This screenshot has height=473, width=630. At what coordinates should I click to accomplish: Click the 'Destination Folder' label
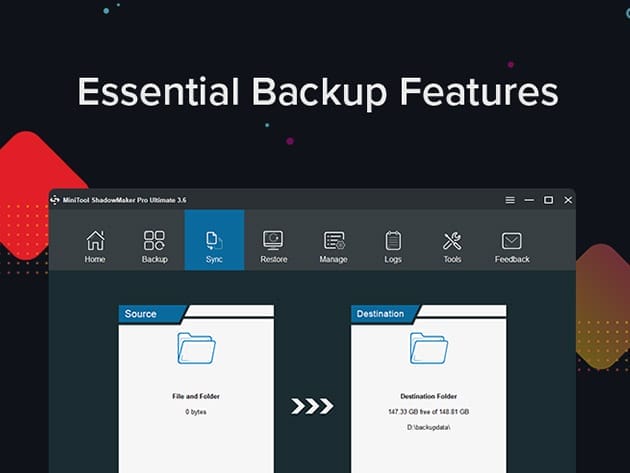point(428,397)
